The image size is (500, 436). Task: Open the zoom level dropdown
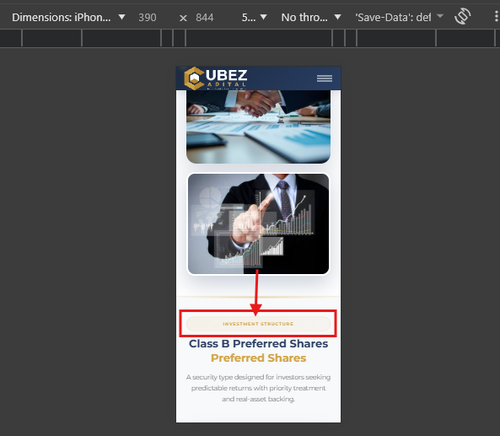point(254,17)
